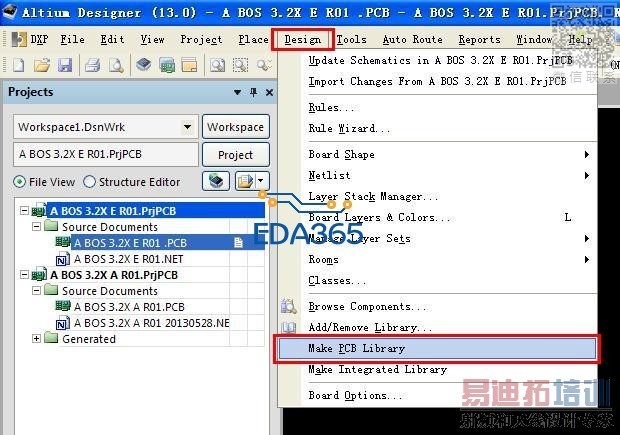Click the green circuit board toolbar icon
This screenshot has width=620, height=435.
167,65
